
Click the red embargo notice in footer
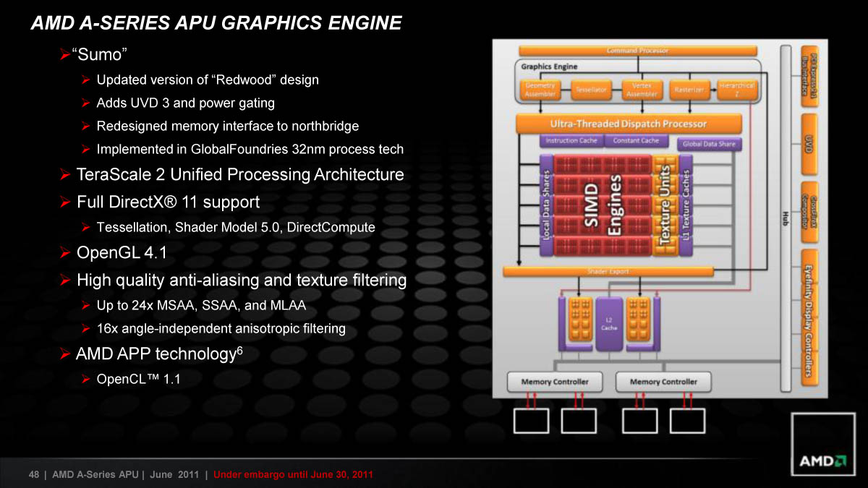pyautogui.click(x=294, y=475)
